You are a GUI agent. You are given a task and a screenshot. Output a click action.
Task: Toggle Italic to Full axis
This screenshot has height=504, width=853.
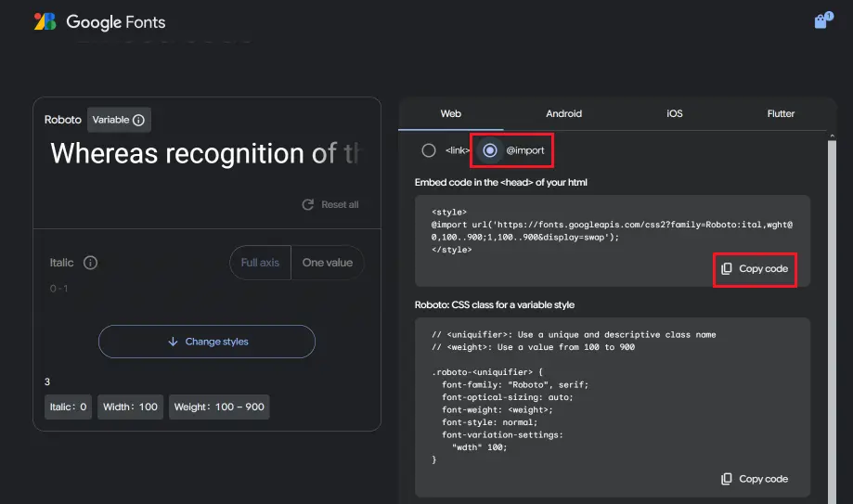point(260,263)
